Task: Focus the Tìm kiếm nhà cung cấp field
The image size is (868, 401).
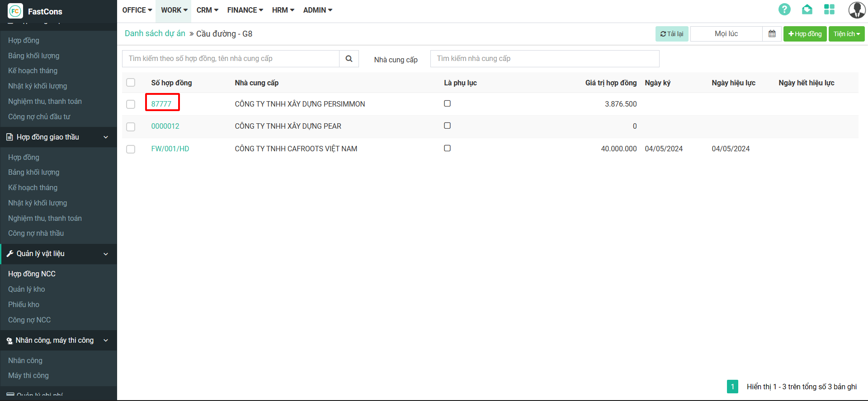Action: pos(544,59)
